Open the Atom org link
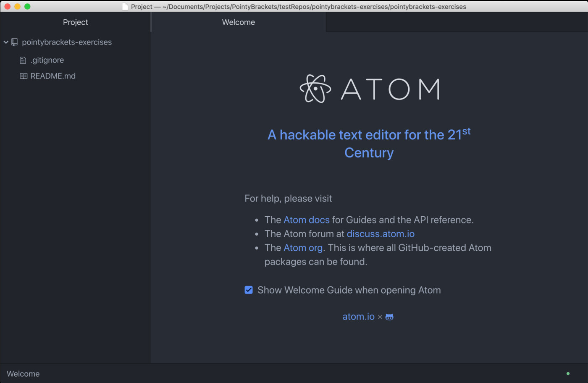Viewport: 588px width, 383px height. coord(303,248)
